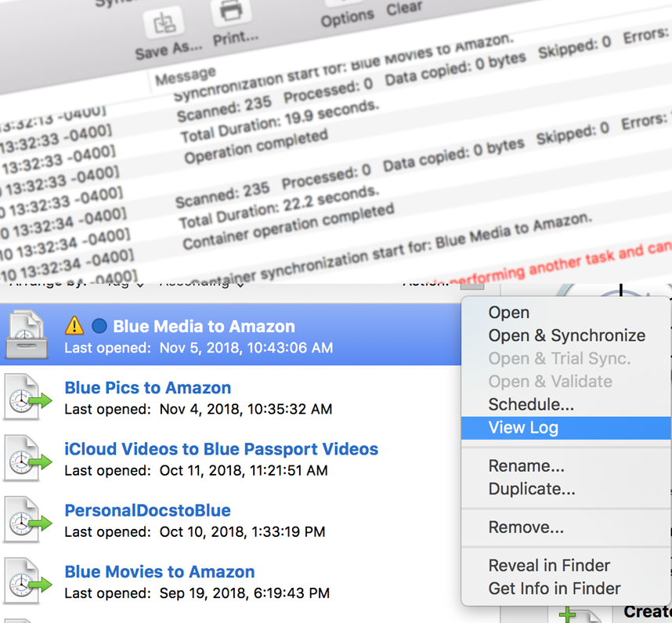This screenshot has width=672, height=623.
Task: Choose Open & Synchronize from the context menu
Action: pos(565,335)
